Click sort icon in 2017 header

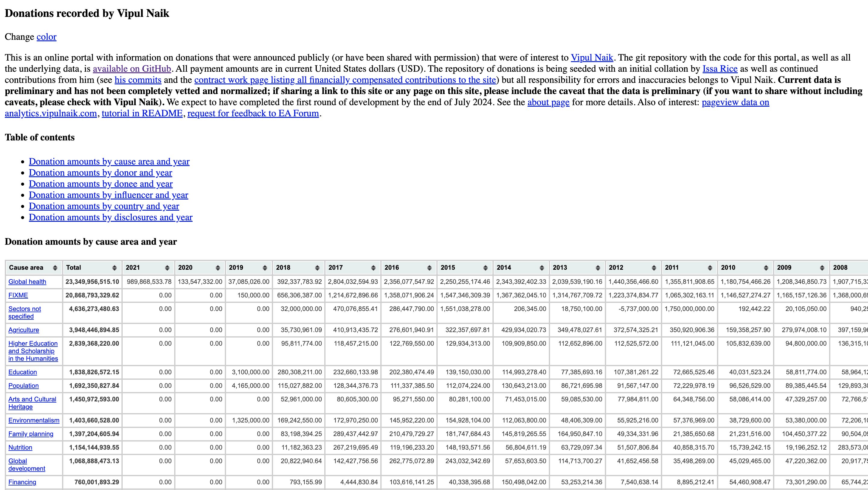coord(373,268)
